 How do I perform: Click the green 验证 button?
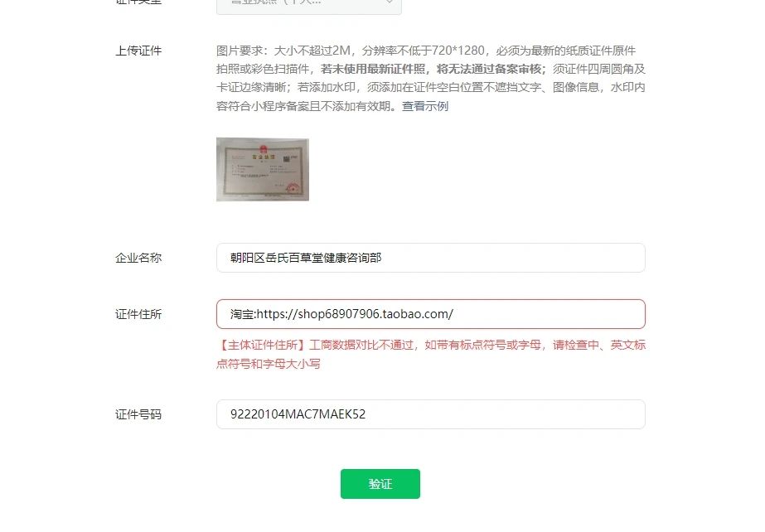point(380,484)
